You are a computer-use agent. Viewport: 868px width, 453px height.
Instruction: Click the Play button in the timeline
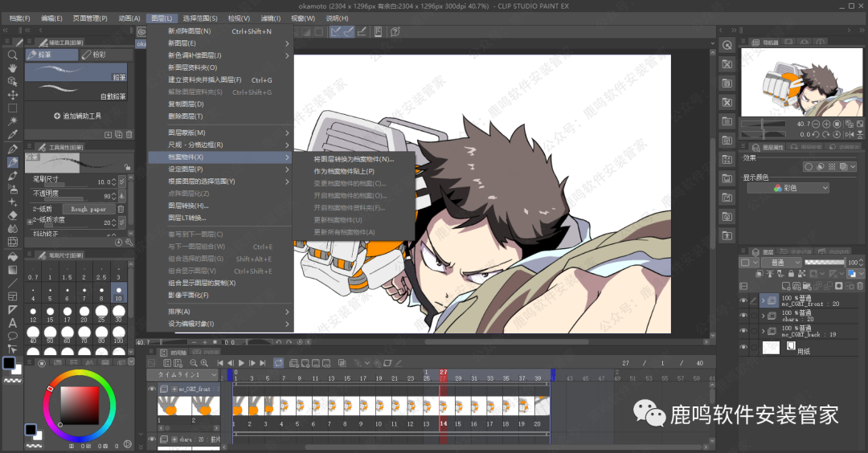[241, 363]
